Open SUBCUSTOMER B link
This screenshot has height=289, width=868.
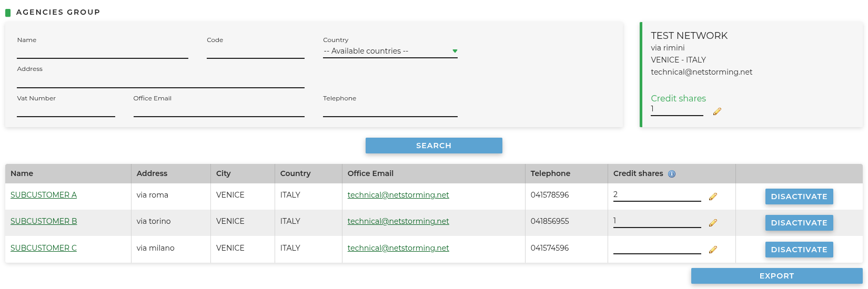pyautogui.click(x=44, y=221)
